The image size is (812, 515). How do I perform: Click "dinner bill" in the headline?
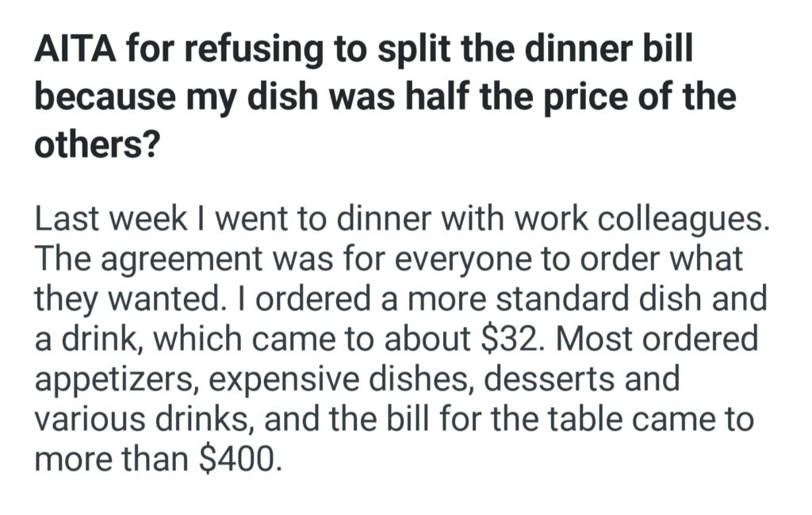(607, 51)
